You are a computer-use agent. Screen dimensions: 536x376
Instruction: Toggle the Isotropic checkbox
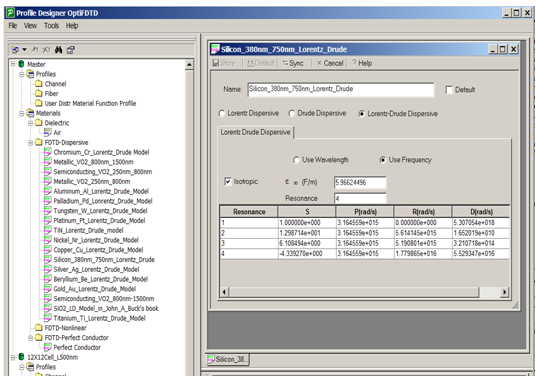pyautogui.click(x=228, y=182)
